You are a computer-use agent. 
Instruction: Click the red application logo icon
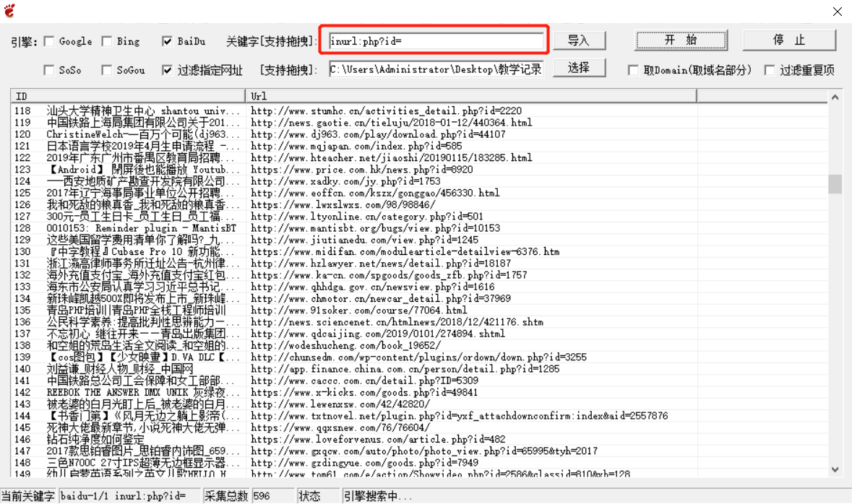click(9, 10)
